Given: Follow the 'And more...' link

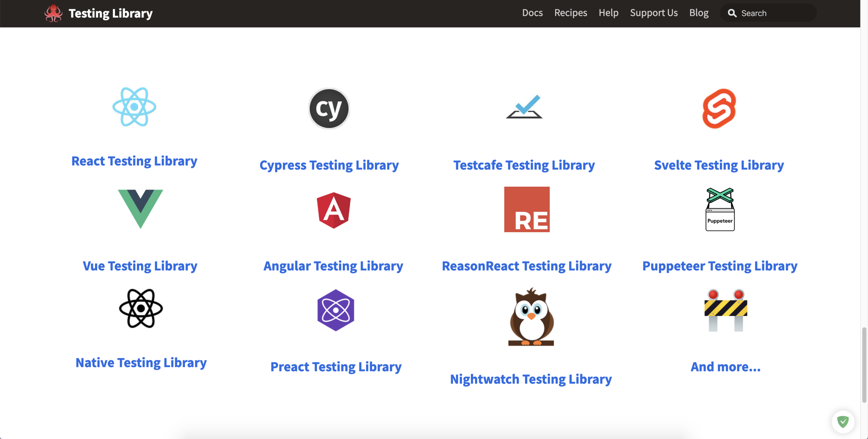Looking at the screenshot, I should point(725,367).
